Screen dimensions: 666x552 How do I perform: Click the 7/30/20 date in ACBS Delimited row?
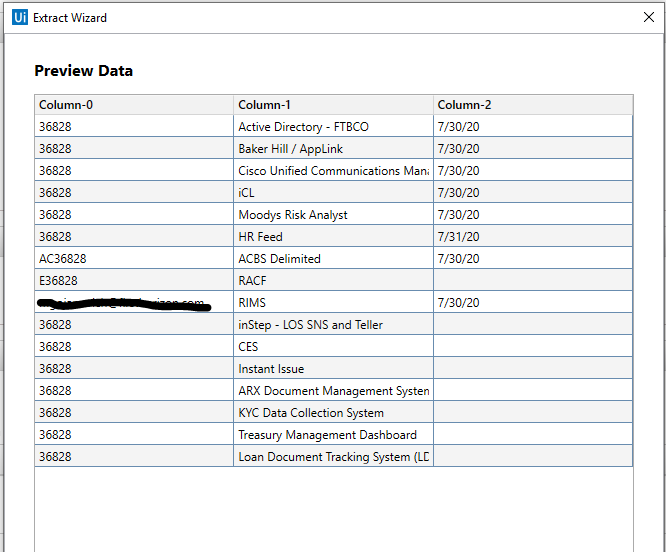tap(533, 259)
